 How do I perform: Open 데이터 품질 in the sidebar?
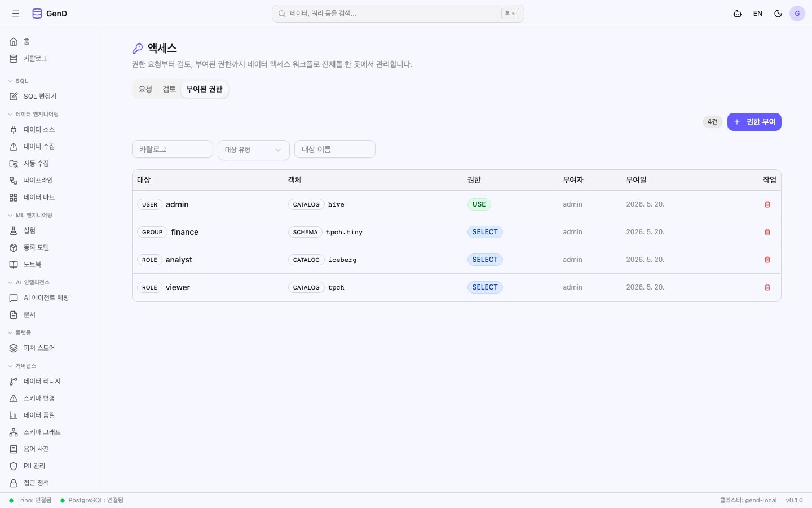tap(51, 415)
